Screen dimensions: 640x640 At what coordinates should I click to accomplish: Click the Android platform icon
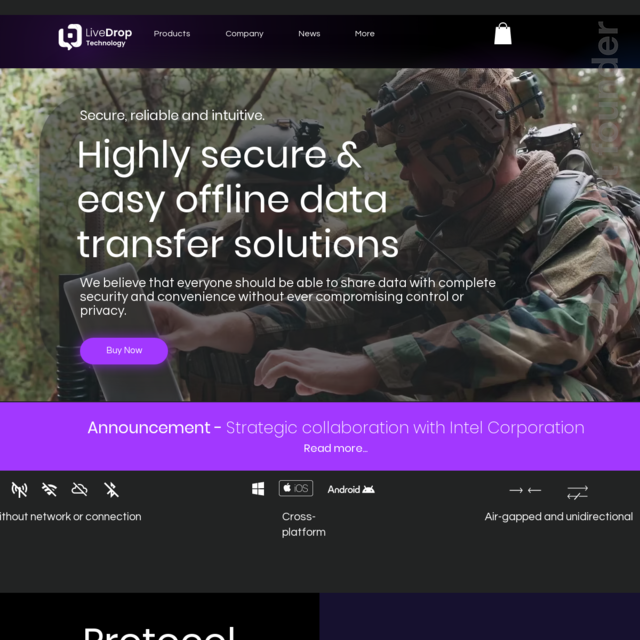pyautogui.click(x=351, y=489)
